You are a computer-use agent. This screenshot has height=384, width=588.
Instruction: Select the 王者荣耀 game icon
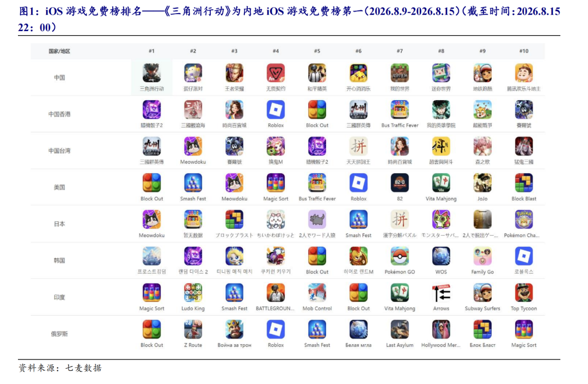click(234, 73)
